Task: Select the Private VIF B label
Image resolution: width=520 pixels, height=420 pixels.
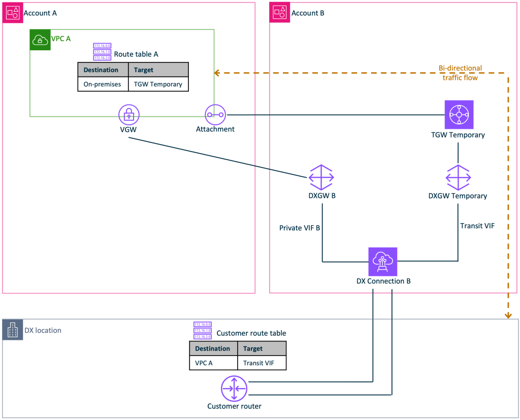Action: point(300,228)
